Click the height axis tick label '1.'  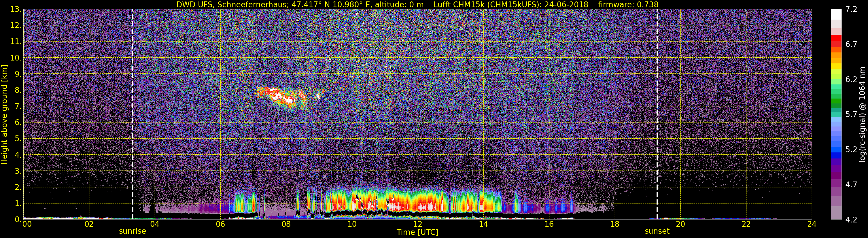tap(18, 203)
